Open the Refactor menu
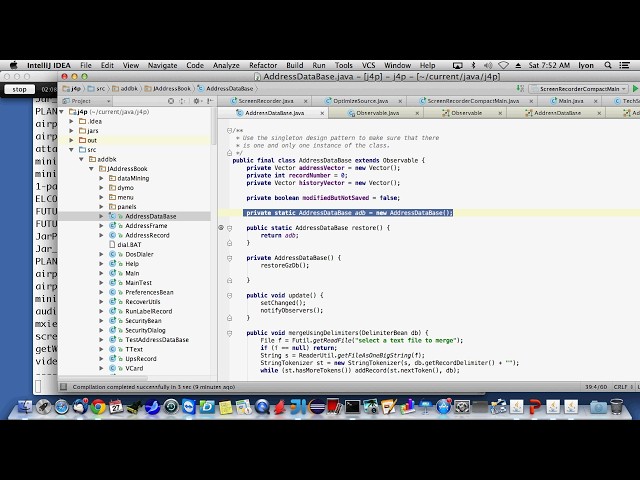The width and height of the screenshot is (640, 480). tap(263, 65)
